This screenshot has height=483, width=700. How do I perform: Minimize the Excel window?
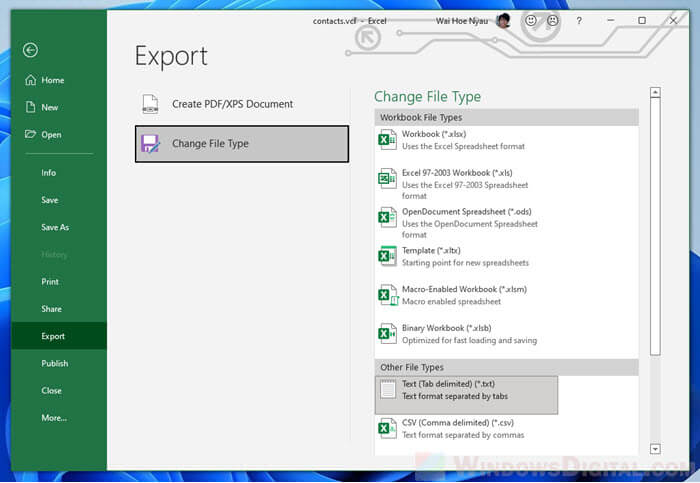tap(611, 21)
